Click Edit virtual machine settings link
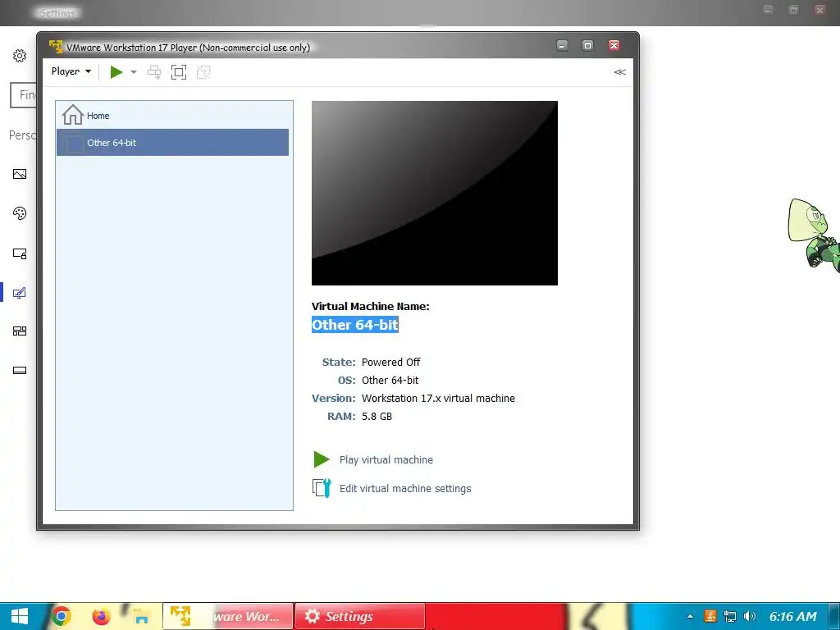The image size is (840, 630). pos(405,489)
